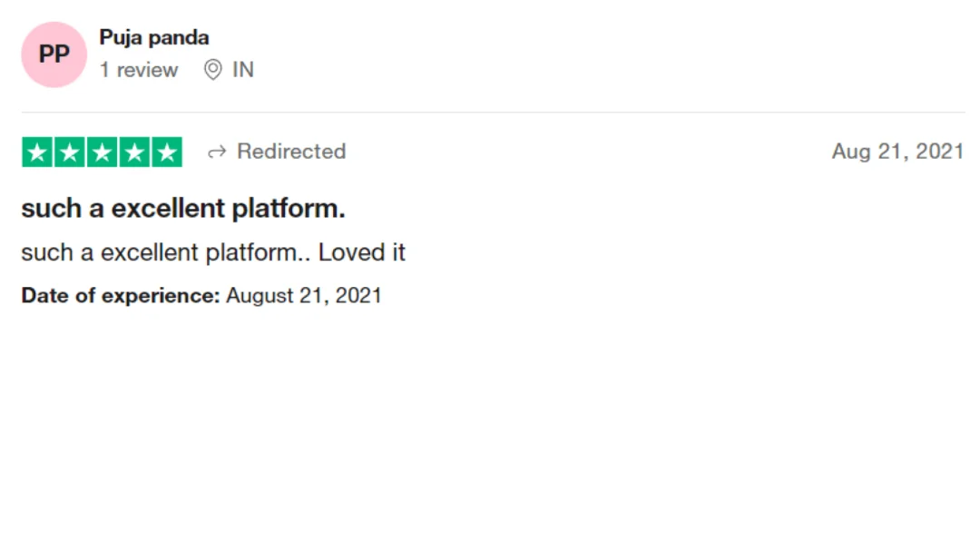Select the fourth green rating star

click(x=134, y=152)
